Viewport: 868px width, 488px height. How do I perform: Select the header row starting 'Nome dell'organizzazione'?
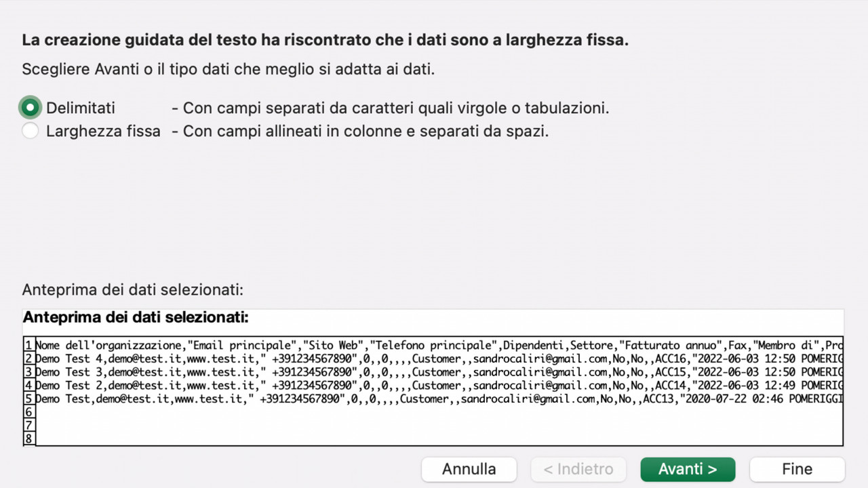click(439, 345)
